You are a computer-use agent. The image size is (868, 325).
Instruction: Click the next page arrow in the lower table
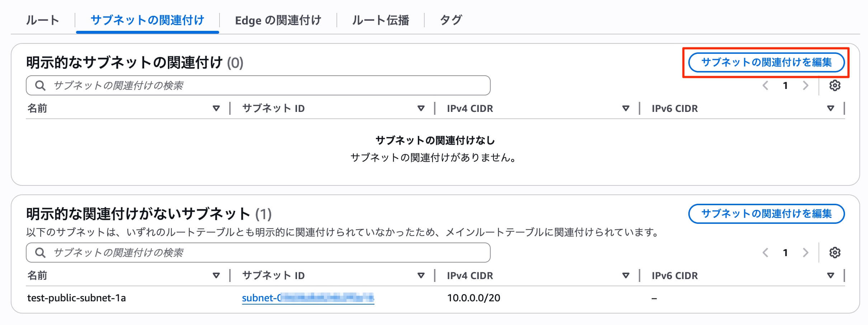pyautogui.click(x=806, y=252)
